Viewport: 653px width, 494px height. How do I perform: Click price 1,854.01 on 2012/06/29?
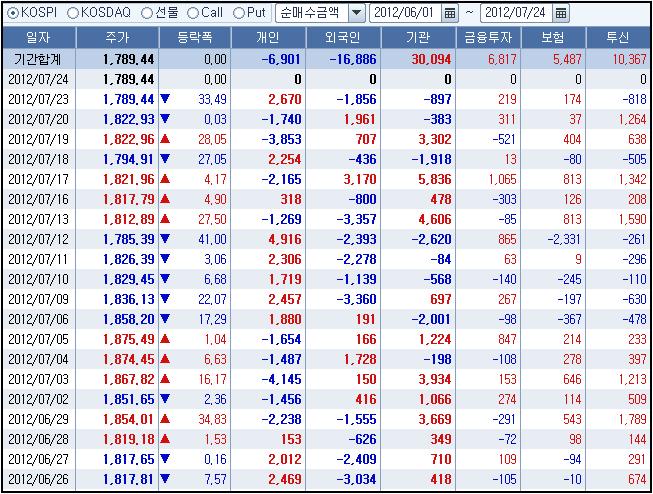pos(129,419)
